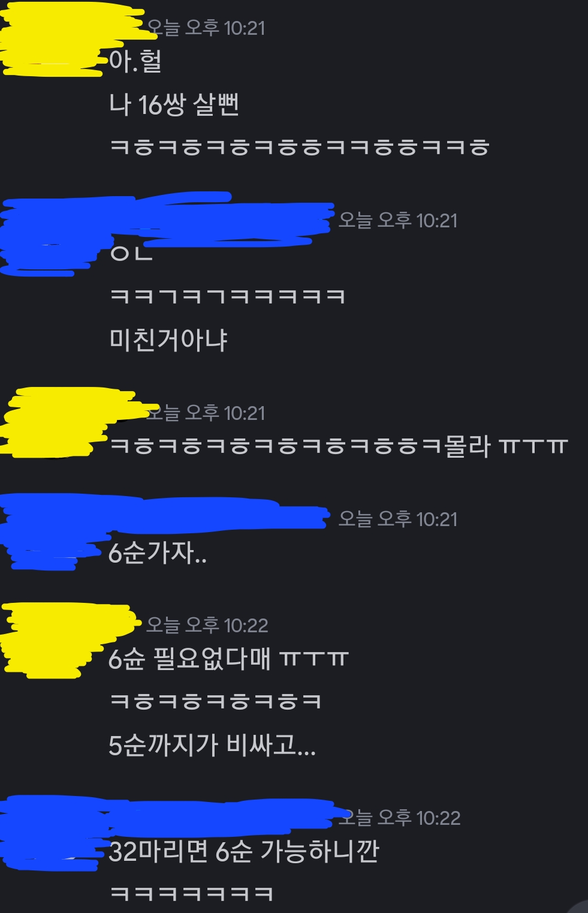588x913 pixels.
Task: Click the timestamp above the '아.헐' message
Action: [x=206, y=28]
